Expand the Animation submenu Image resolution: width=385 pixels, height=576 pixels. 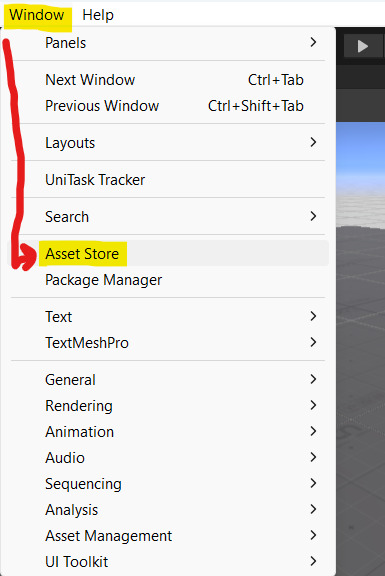point(168,432)
